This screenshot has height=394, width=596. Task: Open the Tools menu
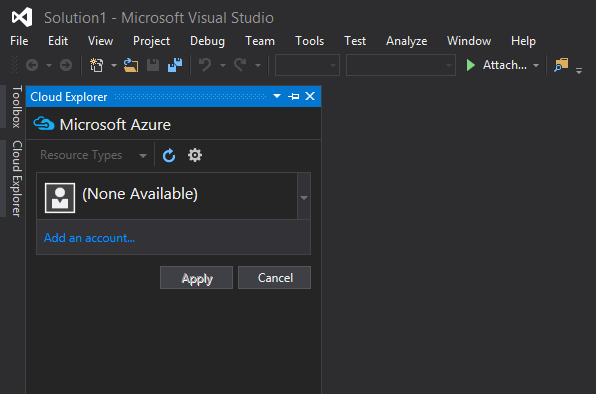coord(309,41)
